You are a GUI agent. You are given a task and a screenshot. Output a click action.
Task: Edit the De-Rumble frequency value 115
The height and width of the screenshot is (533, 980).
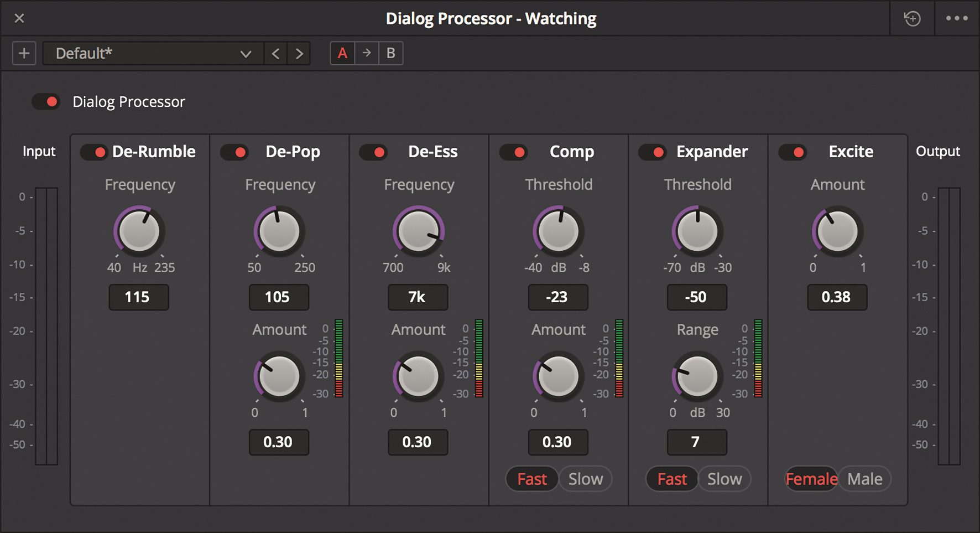pyautogui.click(x=139, y=297)
